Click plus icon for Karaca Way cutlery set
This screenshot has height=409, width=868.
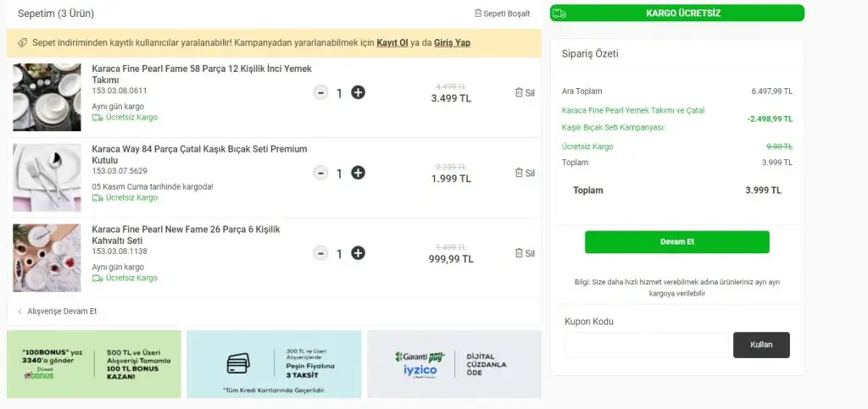(x=359, y=173)
